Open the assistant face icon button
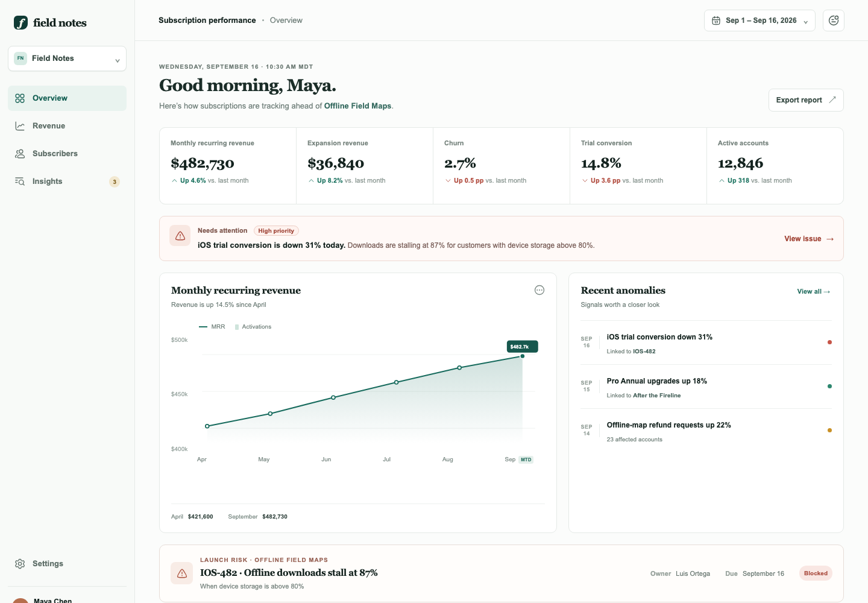 coord(834,21)
